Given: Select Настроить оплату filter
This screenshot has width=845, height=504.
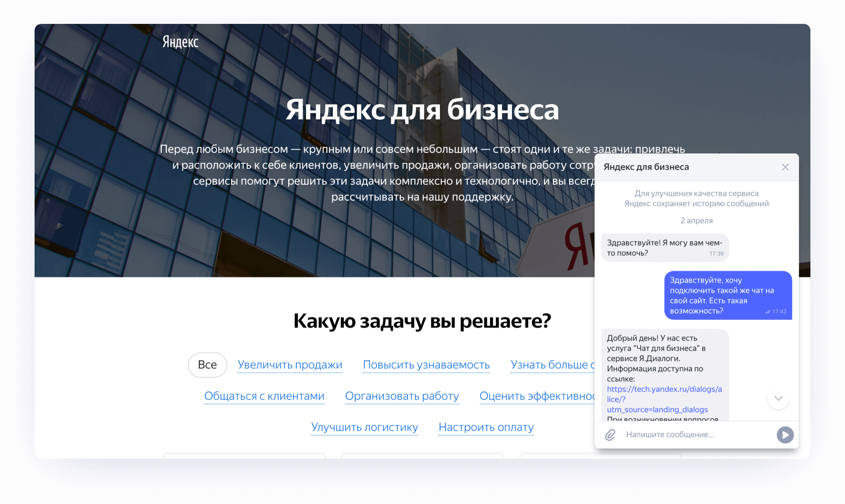Looking at the screenshot, I should (x=486, y=427).
